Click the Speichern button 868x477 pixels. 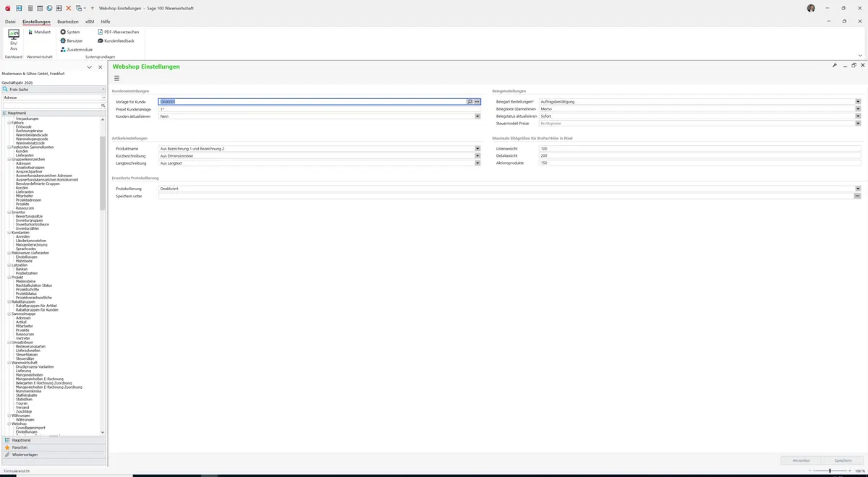coord(843,460)
